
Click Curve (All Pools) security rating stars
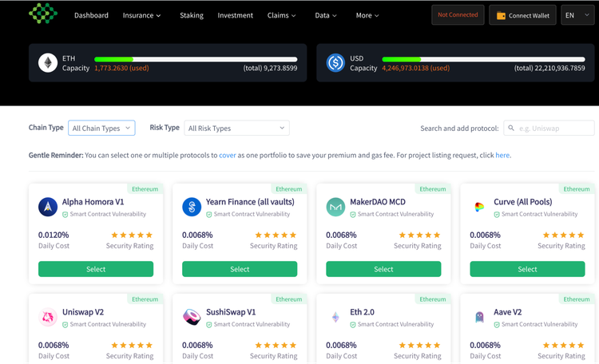coord(564,235)
